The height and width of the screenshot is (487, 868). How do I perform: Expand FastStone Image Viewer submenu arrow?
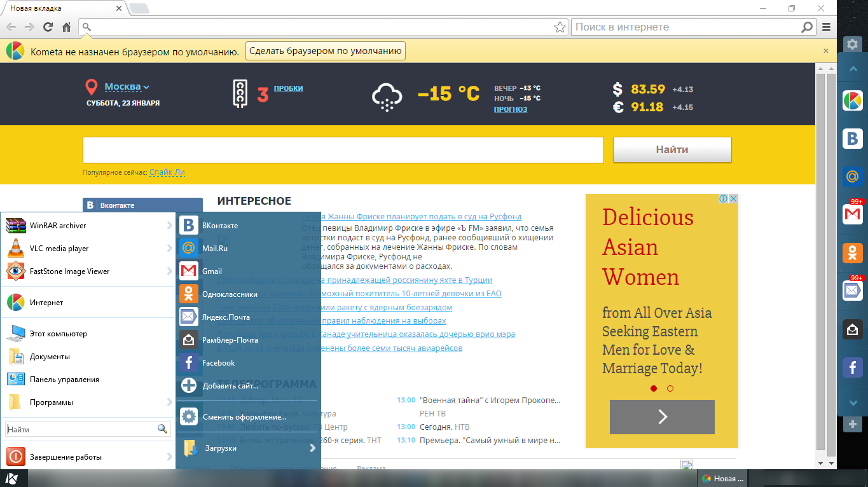pos(170,271)
